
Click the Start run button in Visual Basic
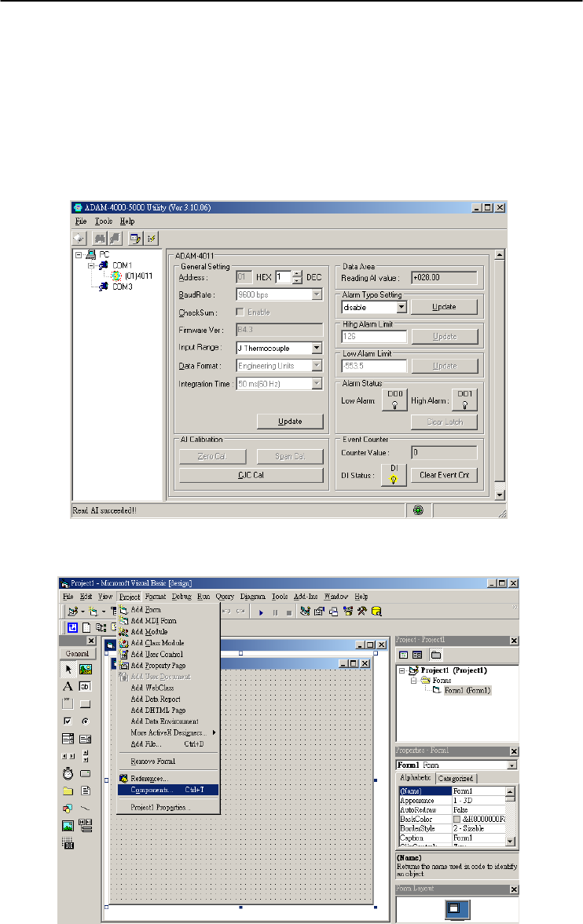point(261,612)
